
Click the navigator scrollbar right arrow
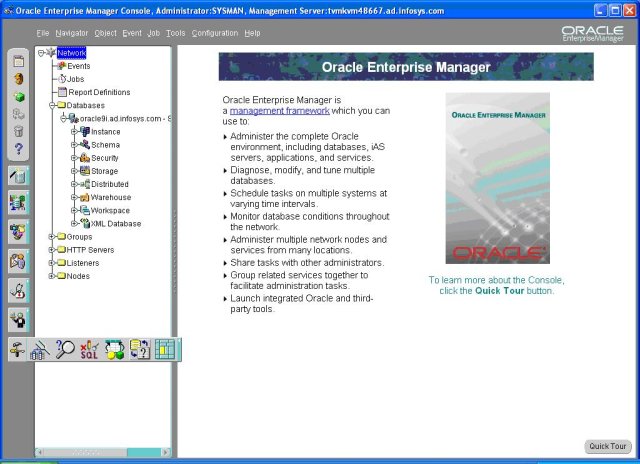coord(165,452)
